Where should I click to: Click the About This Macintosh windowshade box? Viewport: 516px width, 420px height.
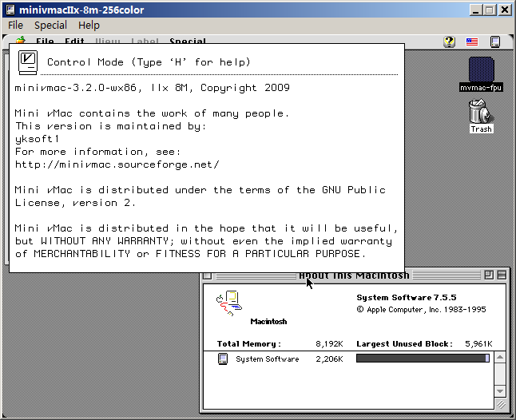click(x=502, y=275)
